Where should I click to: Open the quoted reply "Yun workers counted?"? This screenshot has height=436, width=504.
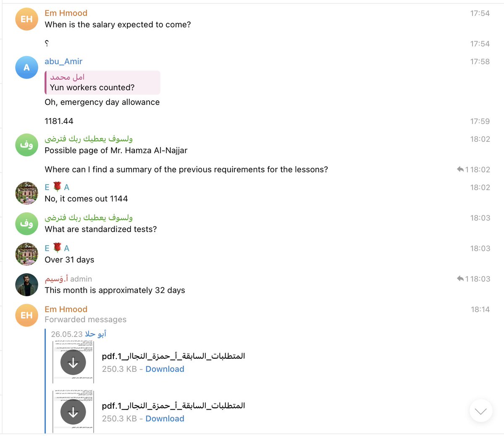(102, 82)
